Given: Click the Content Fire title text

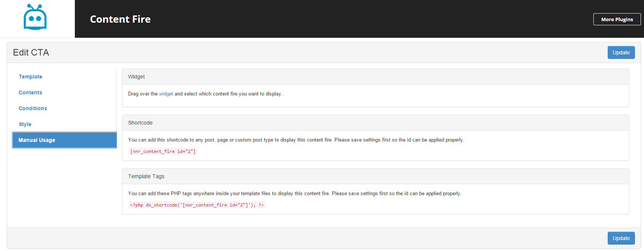Looking at the screenshot, I should tap(120, 19).
